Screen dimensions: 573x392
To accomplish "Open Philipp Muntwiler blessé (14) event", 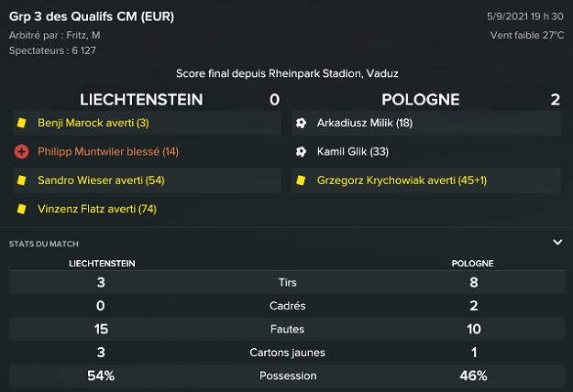I will (108, 152).
